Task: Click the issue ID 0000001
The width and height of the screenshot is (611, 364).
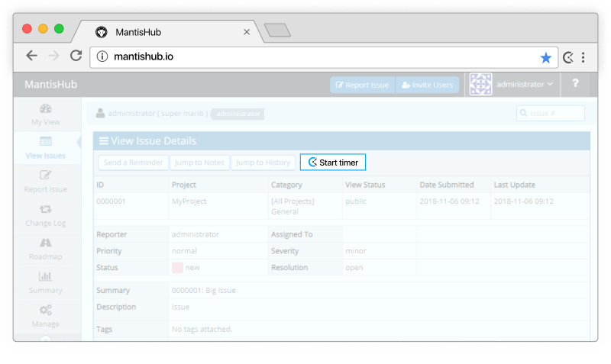Action: pyautogui.click(x=111, y=201)
